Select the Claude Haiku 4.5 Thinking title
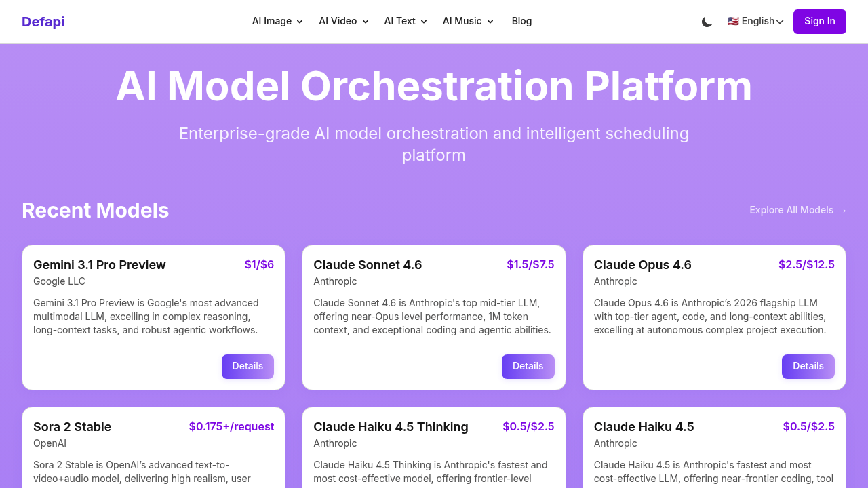The height and width of the screenshot is (488, 868). pos(391,427)
